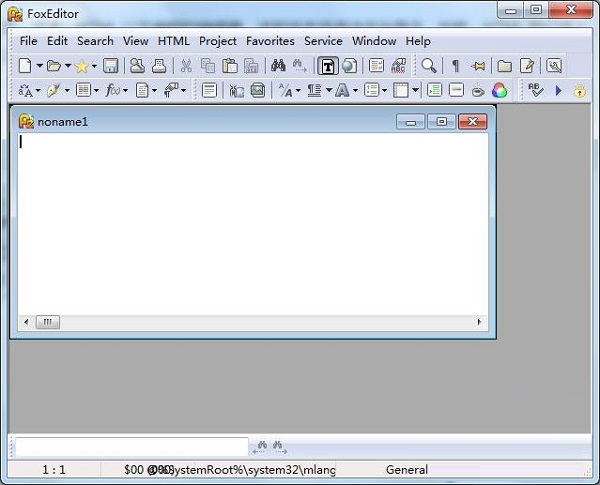Image resolution: width=600 pixels, height=485 pixels.
Task: Click the Save floppy disk icon
Action: 111,66
